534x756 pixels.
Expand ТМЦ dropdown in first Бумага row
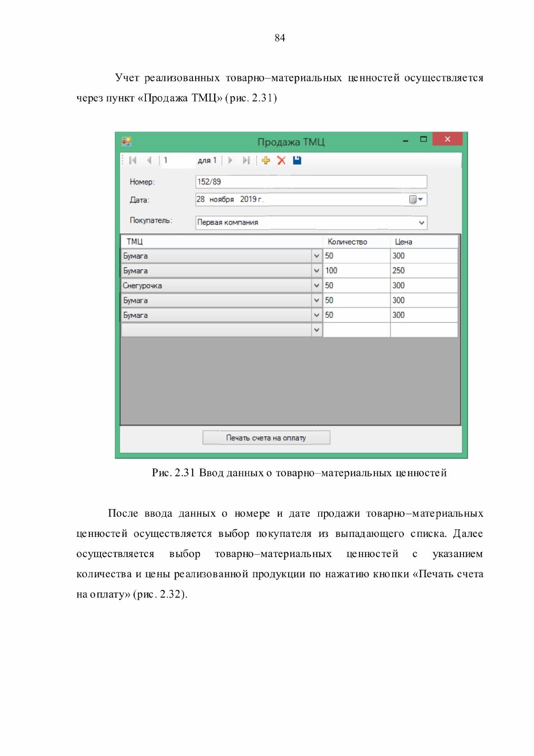(316, 256)
